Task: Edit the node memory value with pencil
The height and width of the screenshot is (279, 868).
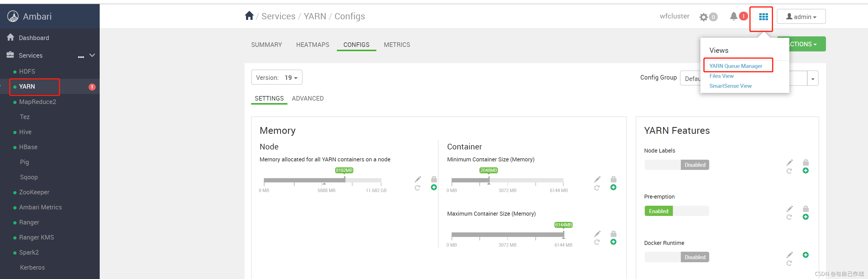Action: pos(418,179)
